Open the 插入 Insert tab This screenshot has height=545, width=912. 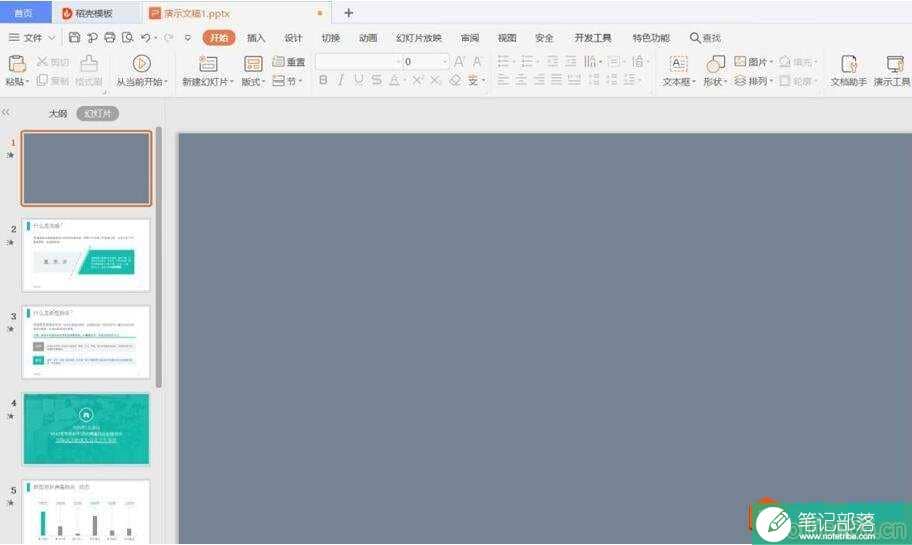pyautogui.click(x=255, y=38)
